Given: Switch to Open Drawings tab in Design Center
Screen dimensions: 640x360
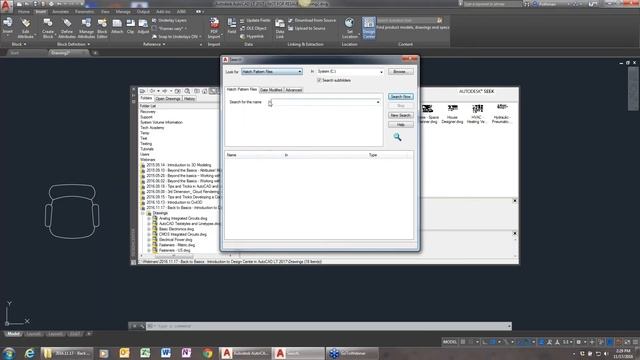Looking at the screenshot, I should click(x=168, y=99).
